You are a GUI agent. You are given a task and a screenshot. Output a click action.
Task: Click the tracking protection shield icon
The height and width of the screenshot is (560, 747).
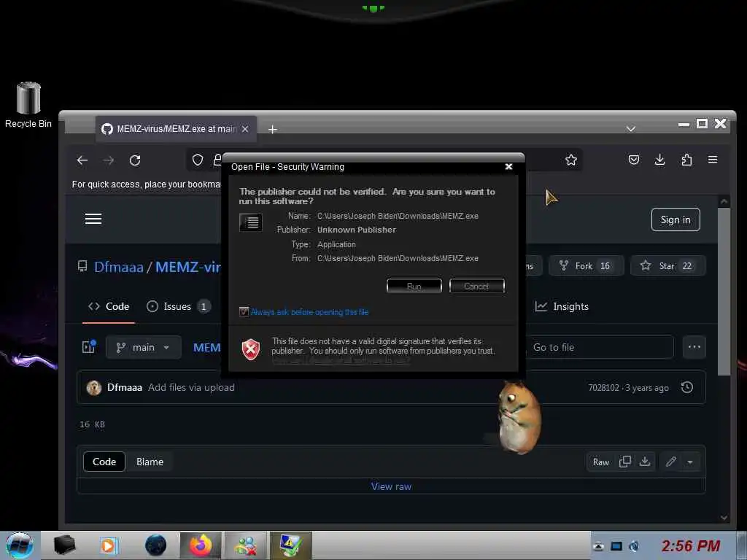pos(198,160)
